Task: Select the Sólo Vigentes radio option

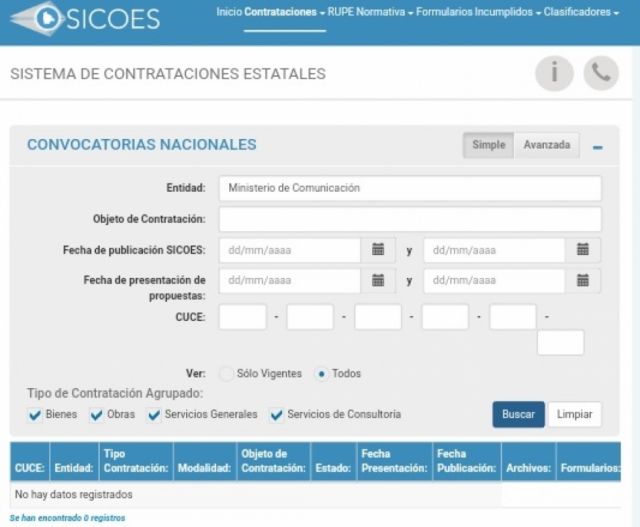Action: click(x=227, y=374)
